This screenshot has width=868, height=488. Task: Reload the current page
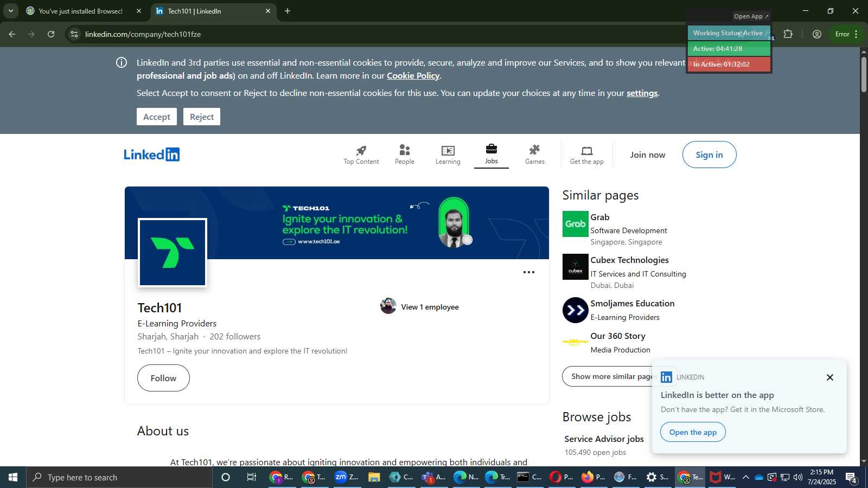tap(51, 34)
